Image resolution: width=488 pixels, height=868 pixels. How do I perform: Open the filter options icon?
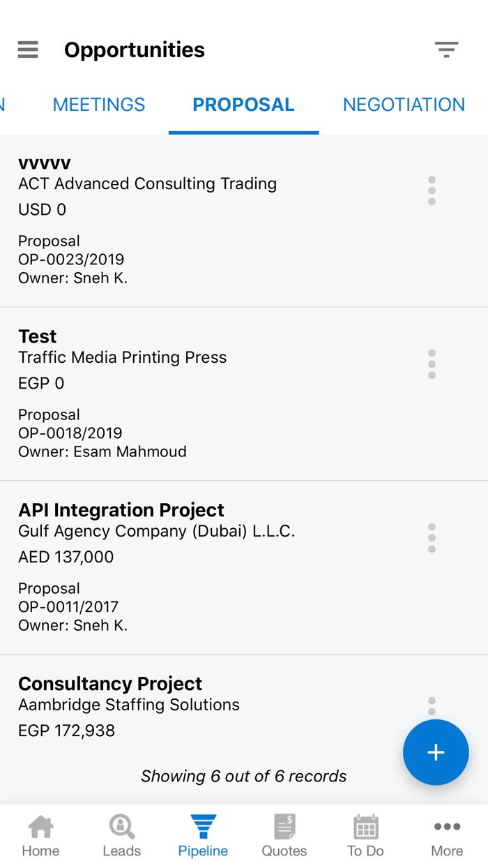[x=447, y=50]
